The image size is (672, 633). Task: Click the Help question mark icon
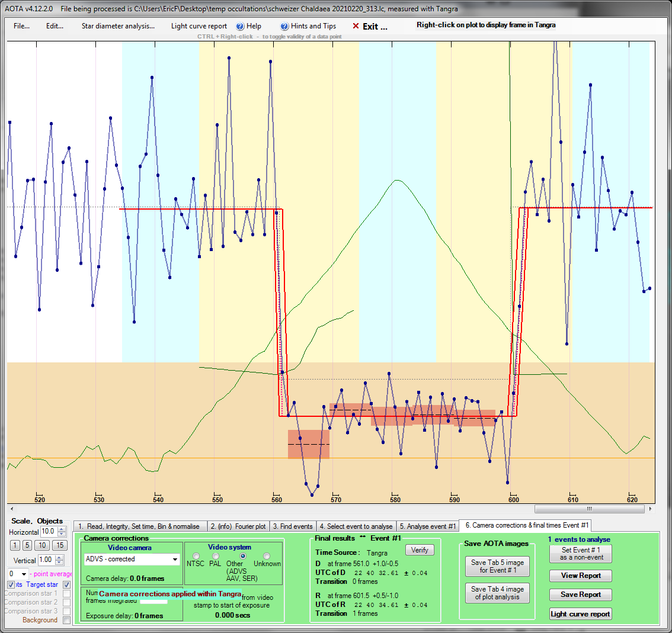[x=240, y=26]
